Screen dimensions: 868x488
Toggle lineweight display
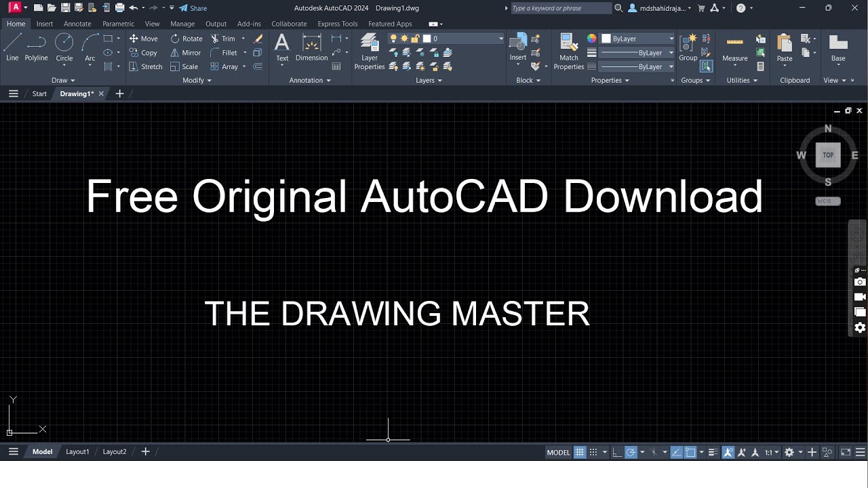point(713,452)
